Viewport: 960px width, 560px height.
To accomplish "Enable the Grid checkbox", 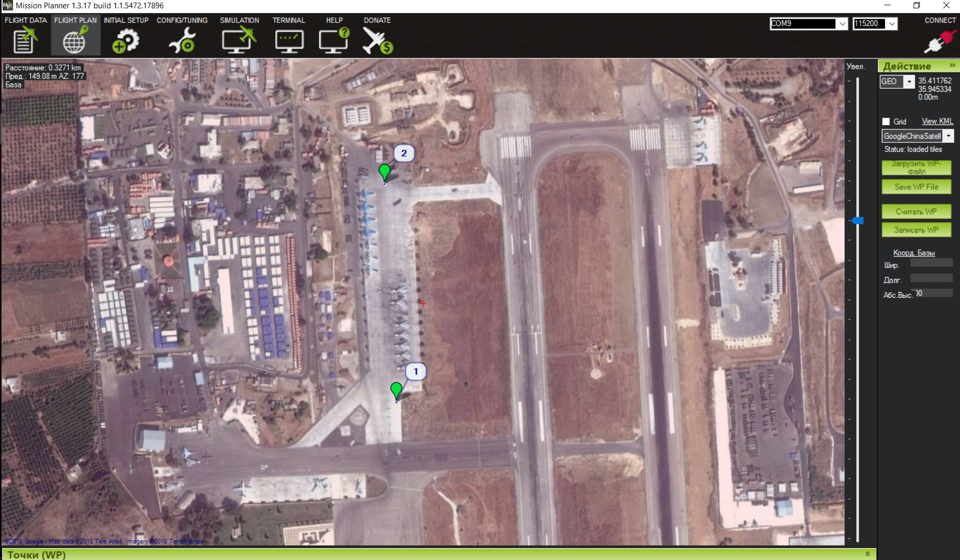I will coord(886,121).
